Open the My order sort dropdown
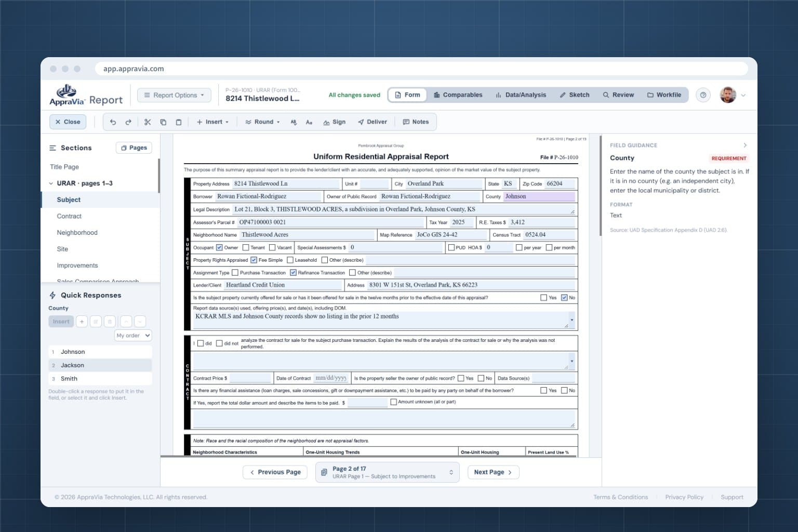The width and height of the screenshot is (798, 532). pos(133,336)
